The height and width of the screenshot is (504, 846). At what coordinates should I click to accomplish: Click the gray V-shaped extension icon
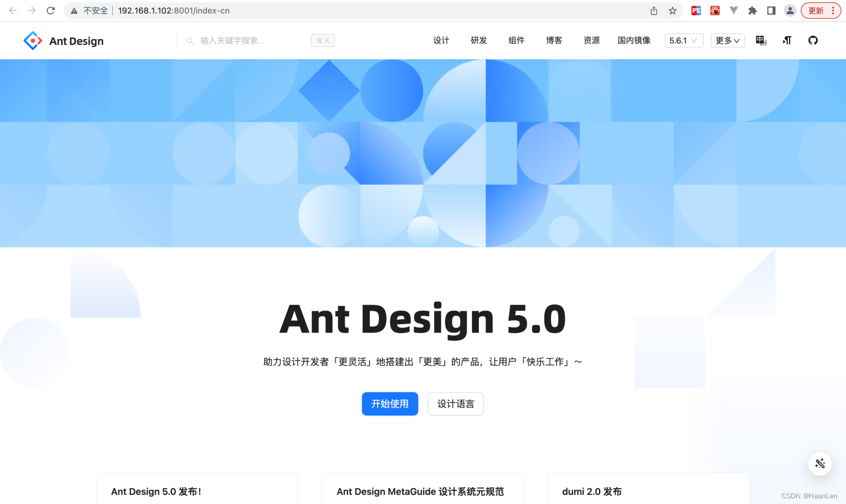pos(734,11)
